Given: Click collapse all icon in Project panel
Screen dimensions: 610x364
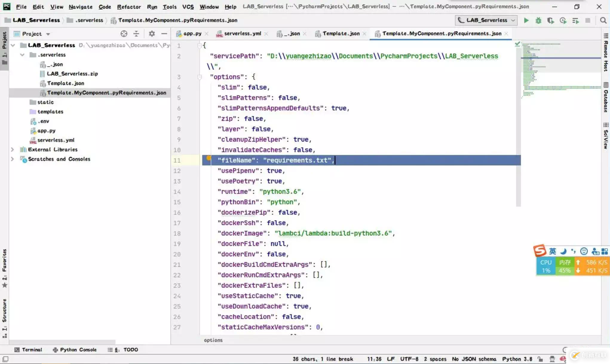Looking at the screenshot, I should (x=136, y=34).
